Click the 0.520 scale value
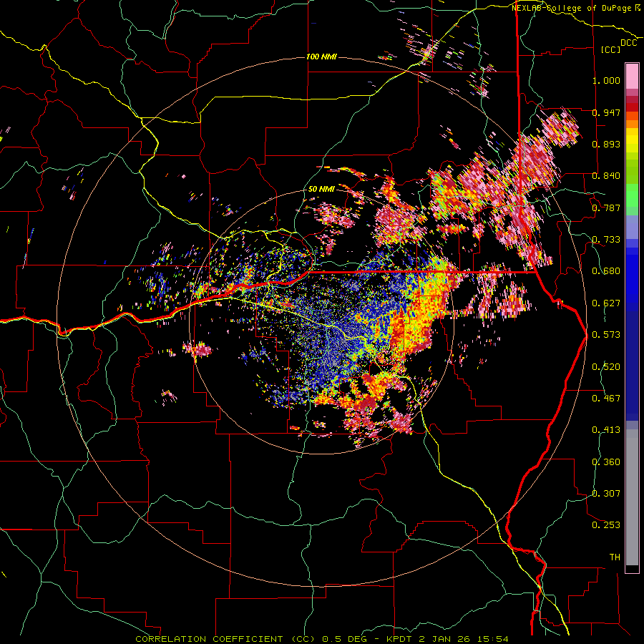 pyautogui.click(x=606, y=367)
